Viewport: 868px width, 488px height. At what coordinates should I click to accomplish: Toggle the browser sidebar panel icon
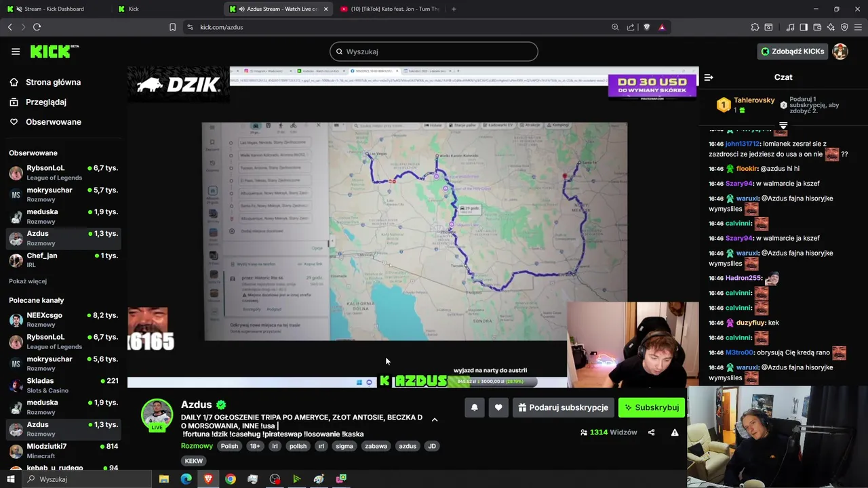(x=804, y=27)
